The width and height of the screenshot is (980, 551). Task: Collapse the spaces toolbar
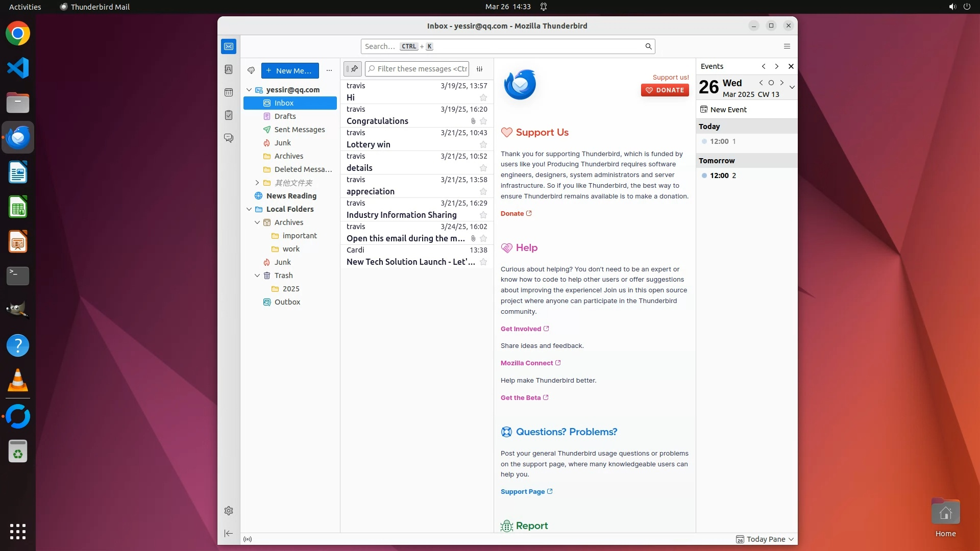[229, 534]
